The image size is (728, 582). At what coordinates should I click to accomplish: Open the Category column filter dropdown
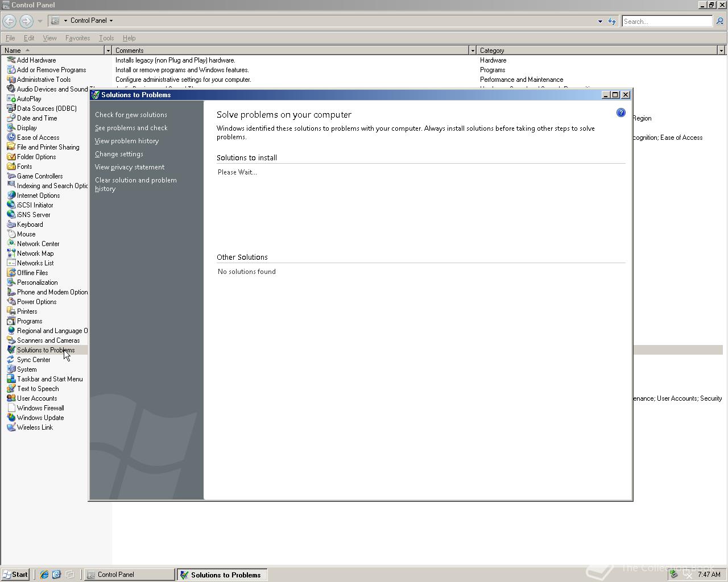[721, 51]
